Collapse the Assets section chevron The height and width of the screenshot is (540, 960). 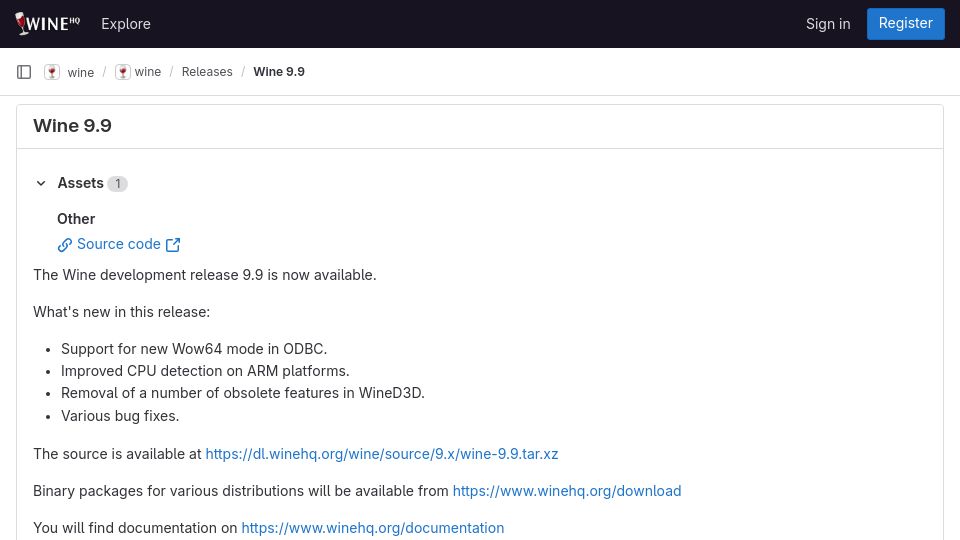click(41, 183)
